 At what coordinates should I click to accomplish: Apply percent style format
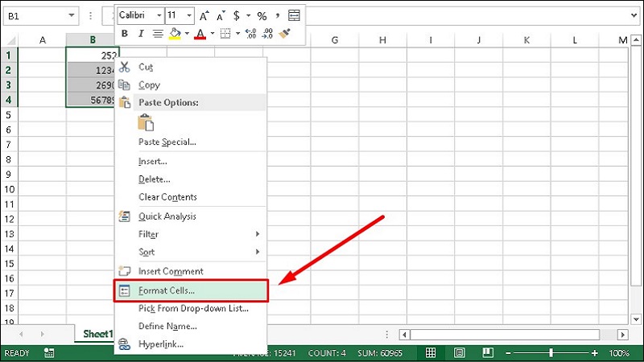pos(262,16)
